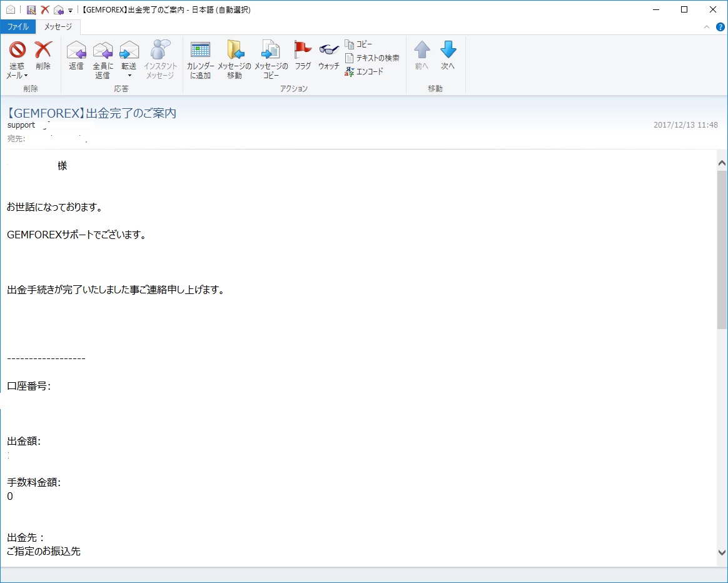Click the reply icon in quick access toolbar
Image resolution: width=728 pixels, height=583 pixels.
(59, 10)
